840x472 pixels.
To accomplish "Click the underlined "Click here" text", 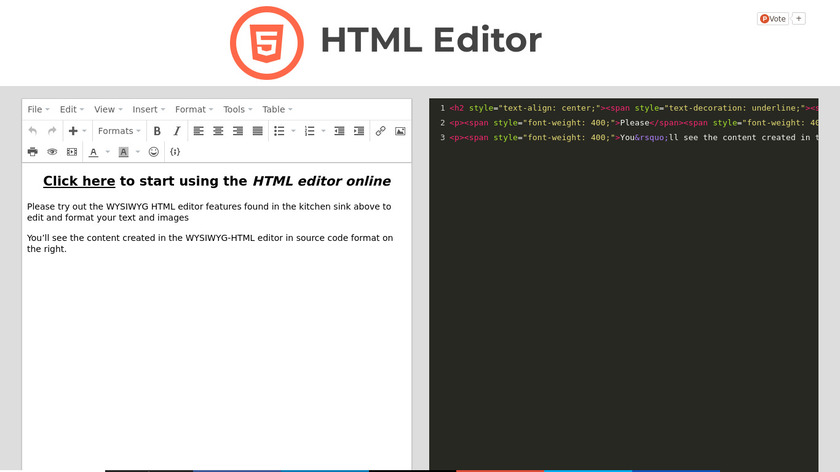I will pyautogui.click(x=79, y=181).
